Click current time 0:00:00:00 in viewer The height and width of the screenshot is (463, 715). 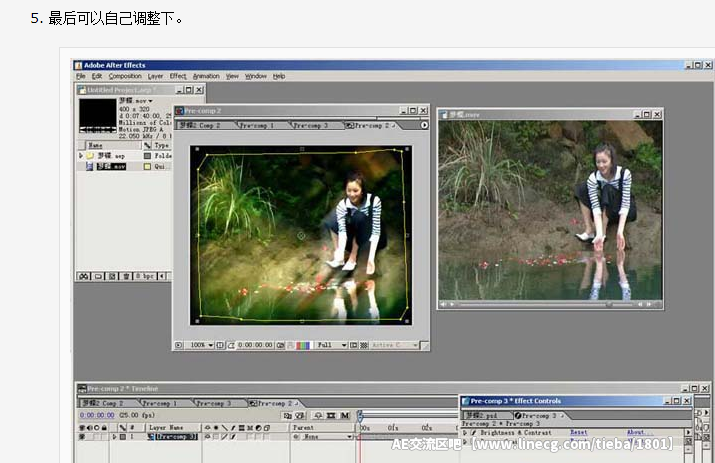pos(255,345)
